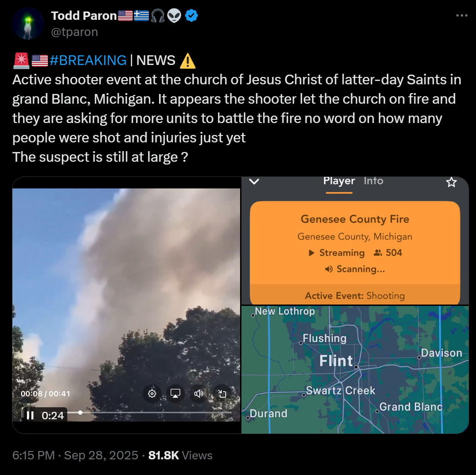476x475 pixels.
Task: Click the rotate fullscreen icon
Action: 222,393
